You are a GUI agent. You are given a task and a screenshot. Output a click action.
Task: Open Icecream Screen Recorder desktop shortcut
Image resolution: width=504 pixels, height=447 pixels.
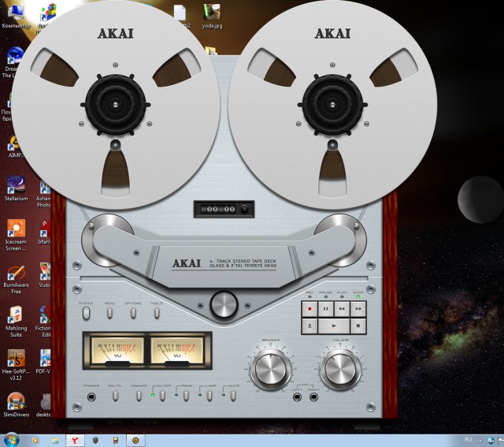[16, 235]
